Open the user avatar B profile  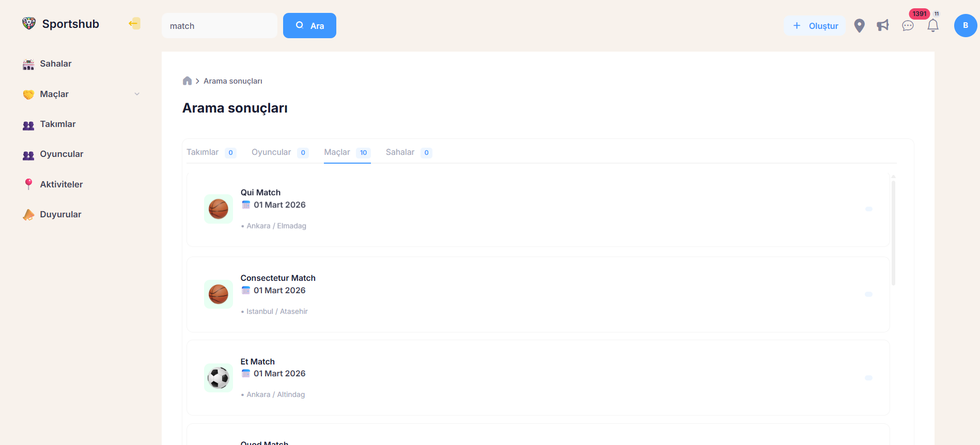tap(965, 25)
